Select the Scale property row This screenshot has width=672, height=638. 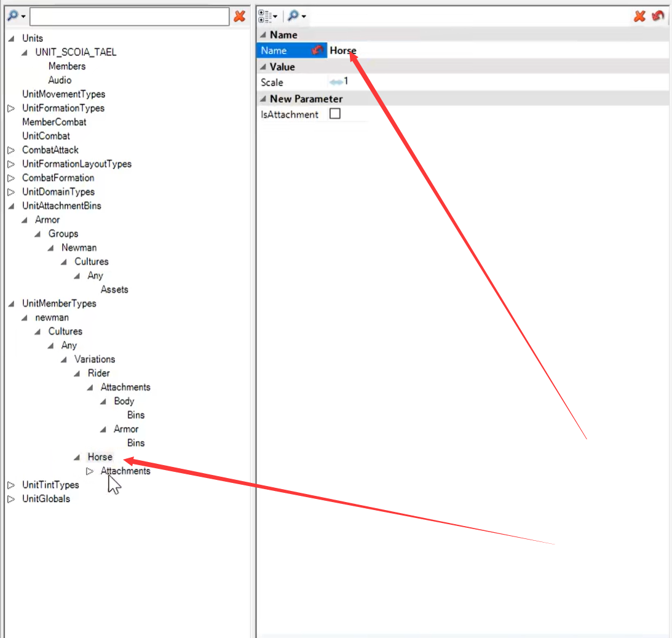[272, 82]
